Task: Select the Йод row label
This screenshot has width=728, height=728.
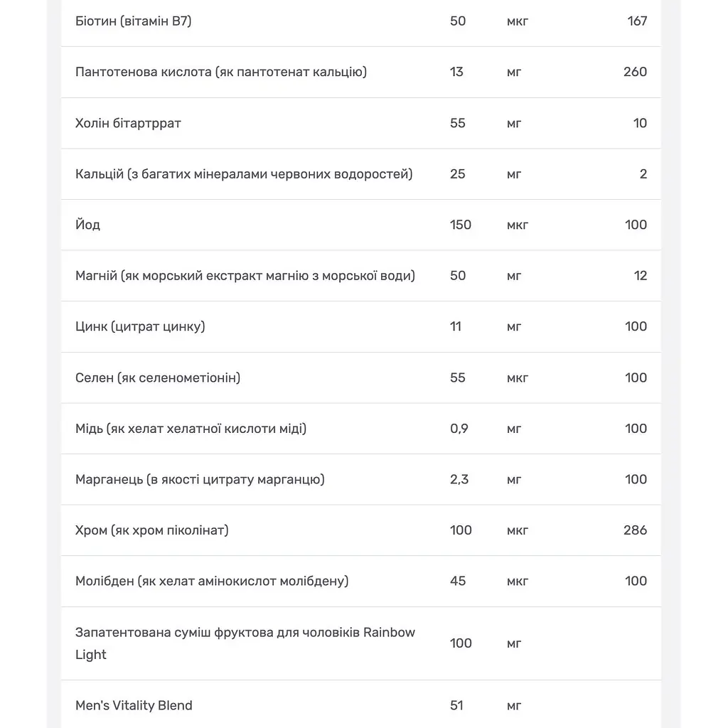Action: tap(87, 225)
